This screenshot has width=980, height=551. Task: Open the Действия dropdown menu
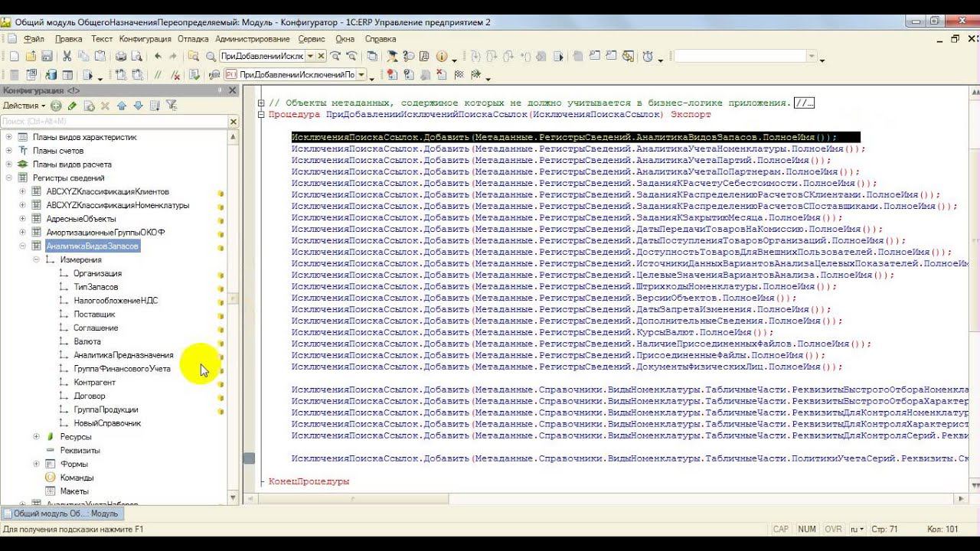pyautogui.click(x=24, y=106)
